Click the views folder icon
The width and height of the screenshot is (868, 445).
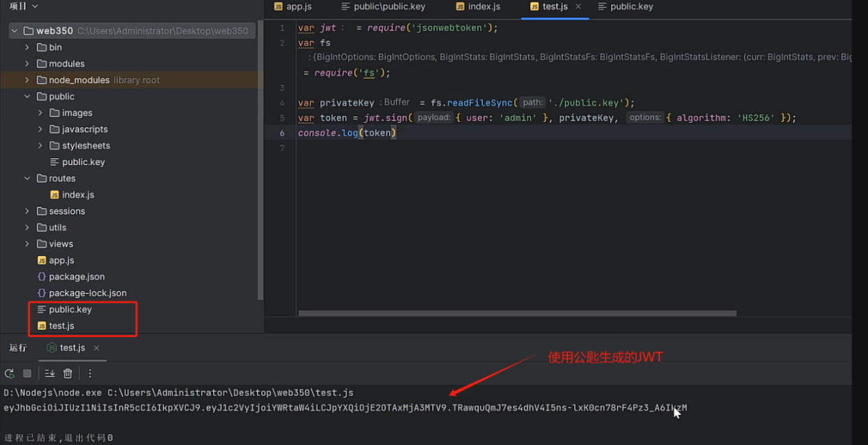coord(42,244)
